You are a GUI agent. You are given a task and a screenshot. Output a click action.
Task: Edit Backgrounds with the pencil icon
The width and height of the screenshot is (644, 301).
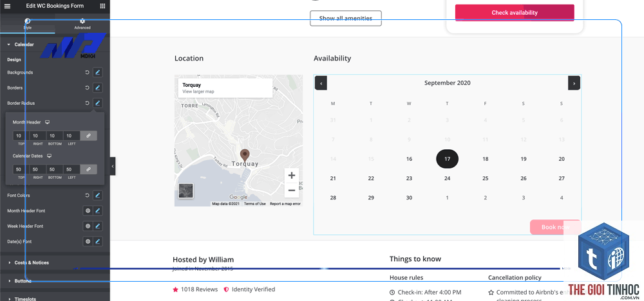[98, 73]
